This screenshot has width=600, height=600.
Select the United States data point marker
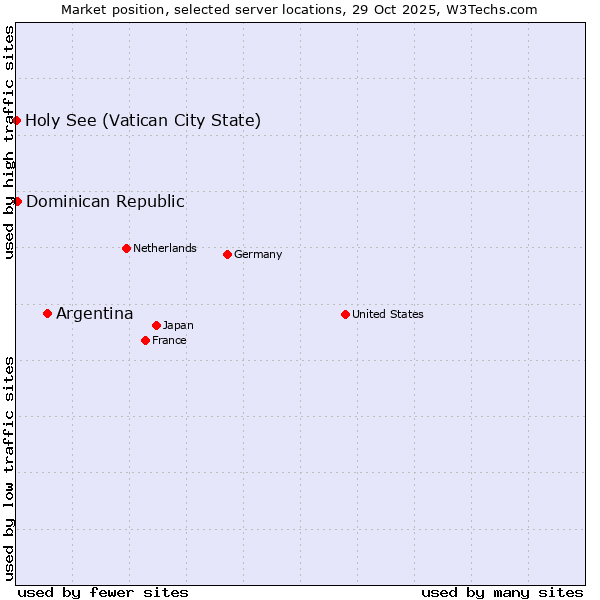point(345,314)
